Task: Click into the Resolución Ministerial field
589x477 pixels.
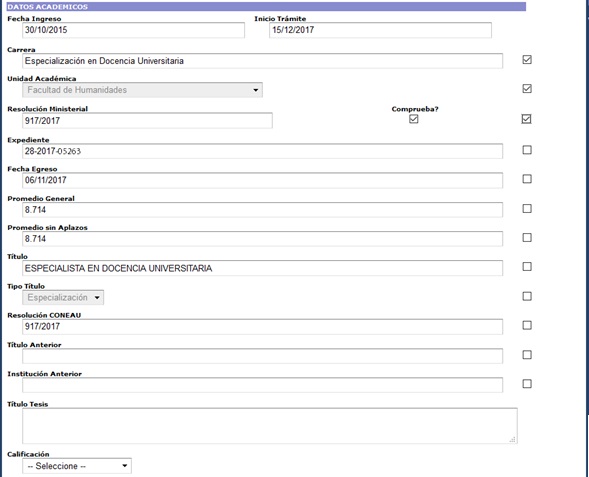Action: (x=147, y=121)
